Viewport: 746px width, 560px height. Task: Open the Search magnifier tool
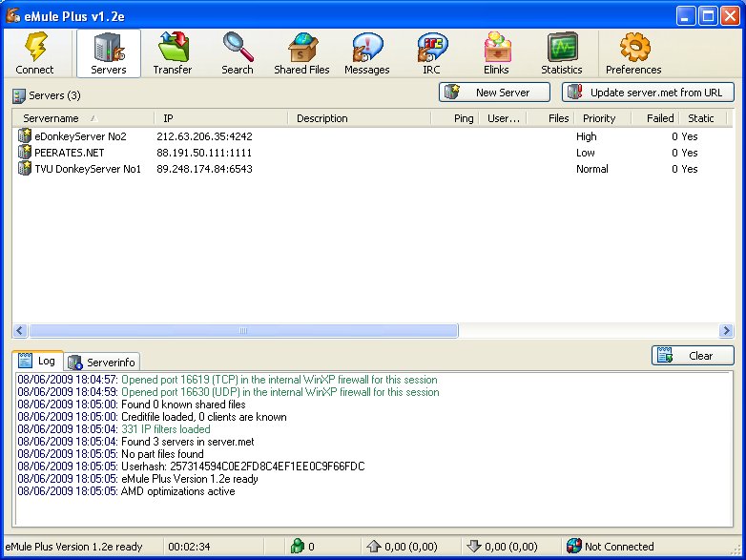click(238, 53)
